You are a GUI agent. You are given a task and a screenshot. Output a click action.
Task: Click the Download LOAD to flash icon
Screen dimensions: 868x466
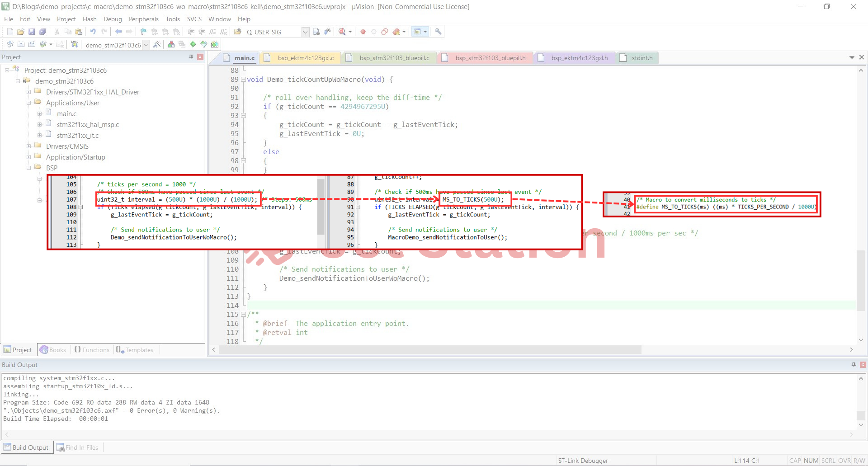pos(75,44)
